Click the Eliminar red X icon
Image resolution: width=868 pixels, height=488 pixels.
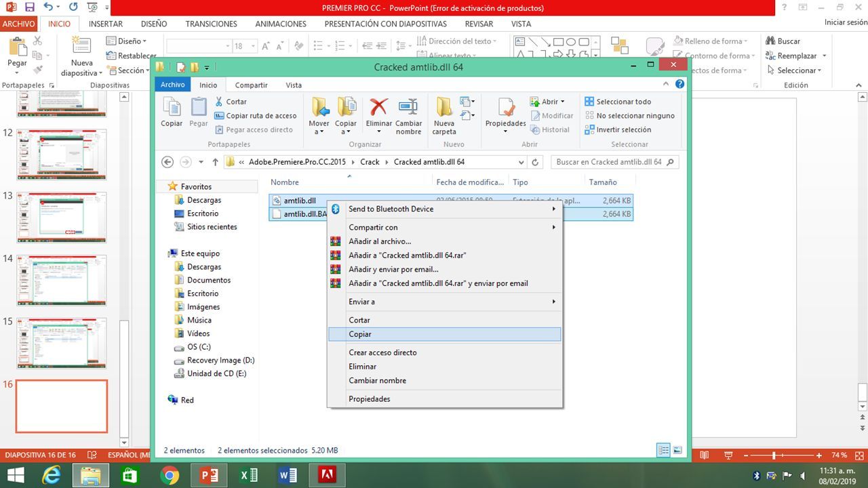click(378, 107)
